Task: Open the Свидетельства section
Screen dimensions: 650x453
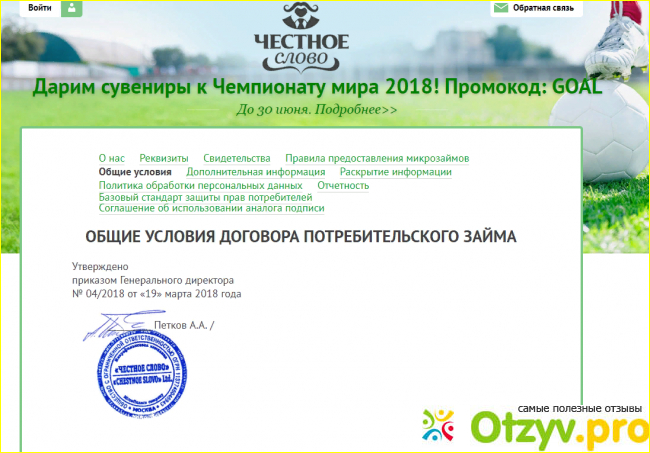Action: 236,158
